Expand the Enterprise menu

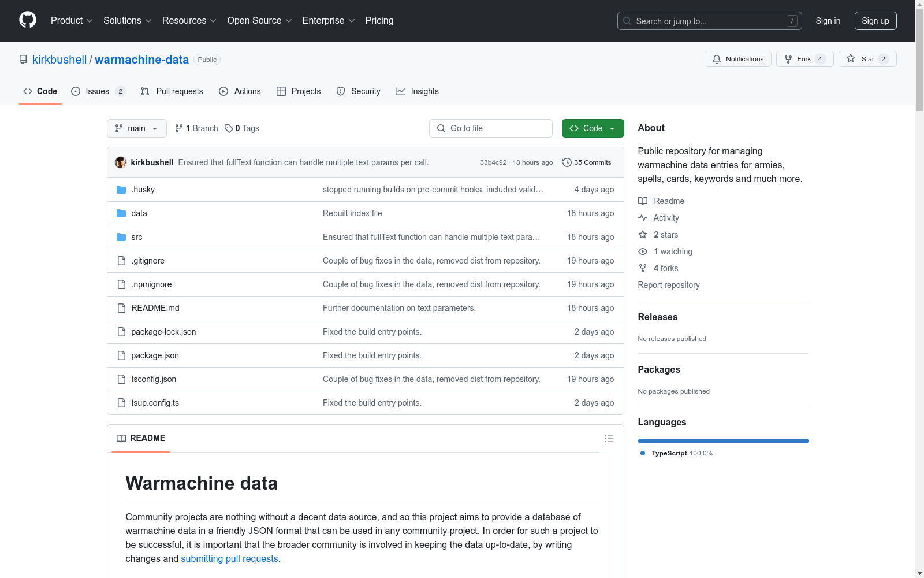(329, 21)
